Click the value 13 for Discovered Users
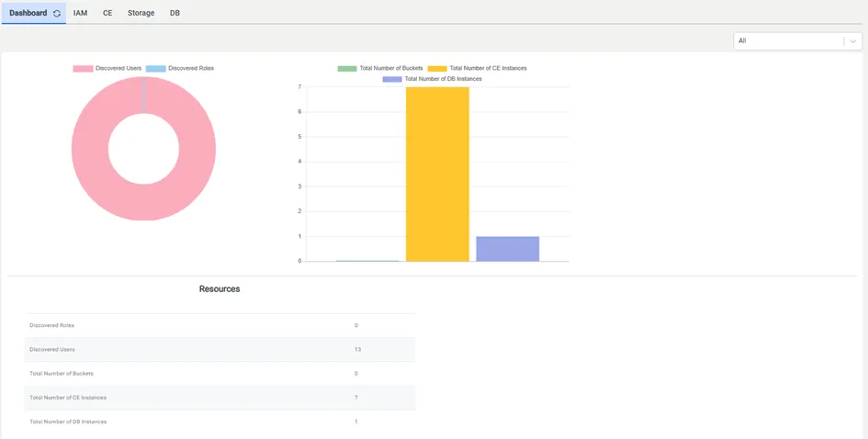This screenshot has height=439, width=868. pos(357,350)
